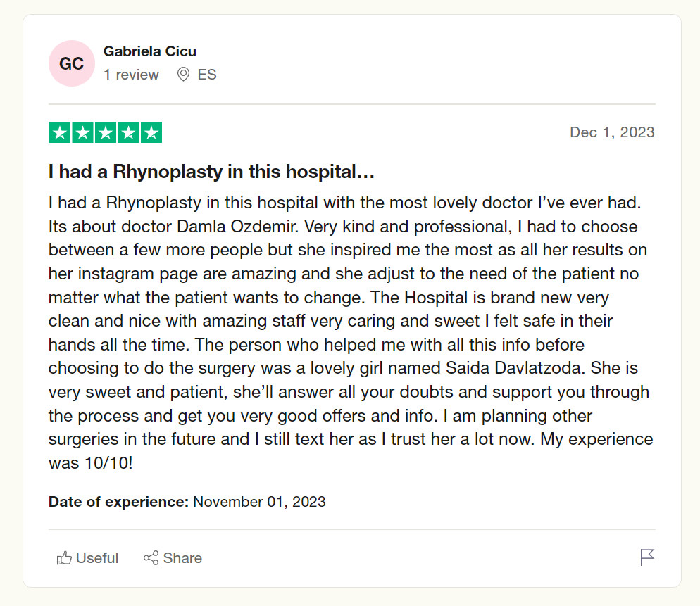This screenshot has width=700, height=606.
Task: Click the November 01, 2023 experience date
Action: pos(259,502)
